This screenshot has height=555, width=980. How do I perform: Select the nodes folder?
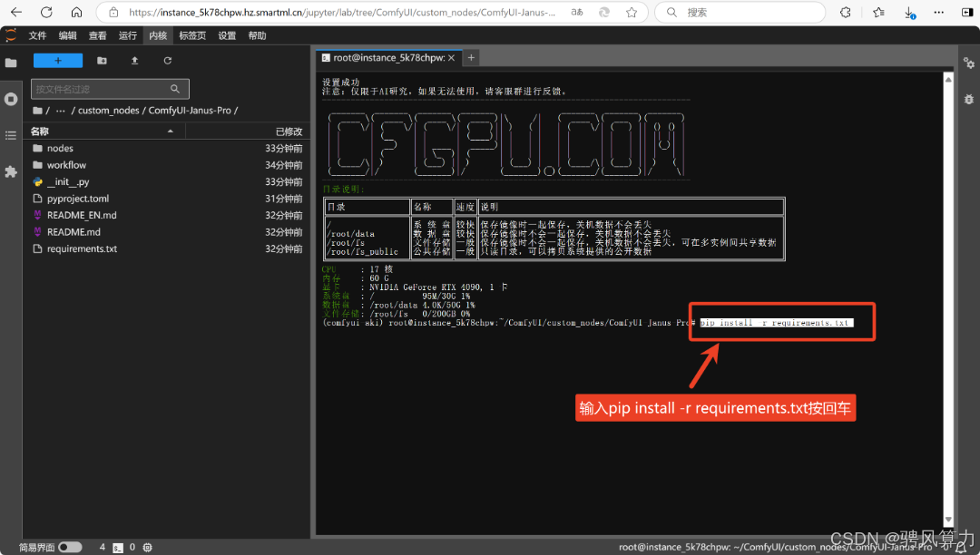(167, 148)
